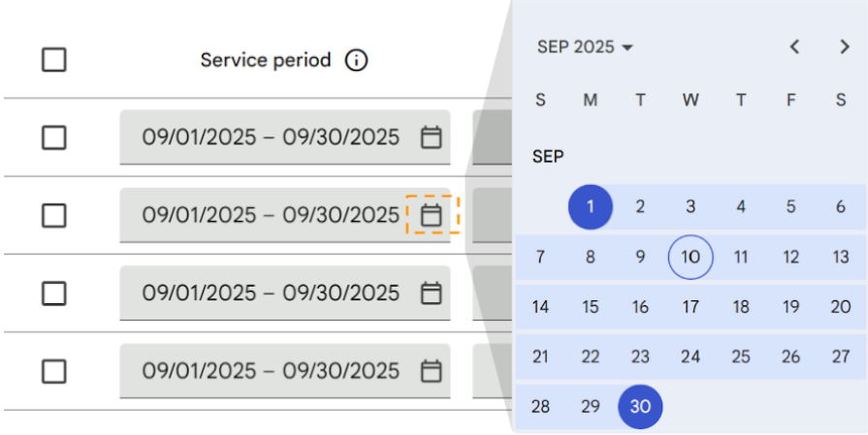The width and height of the screenshot is (868, 435).
Task: Go to next month in calendar
Action: [845, 47]
